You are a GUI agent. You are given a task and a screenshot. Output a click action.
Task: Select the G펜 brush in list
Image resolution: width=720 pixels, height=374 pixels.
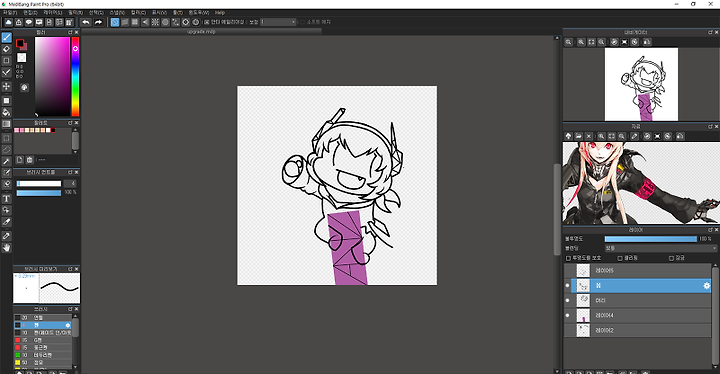(x=43, y=340)
